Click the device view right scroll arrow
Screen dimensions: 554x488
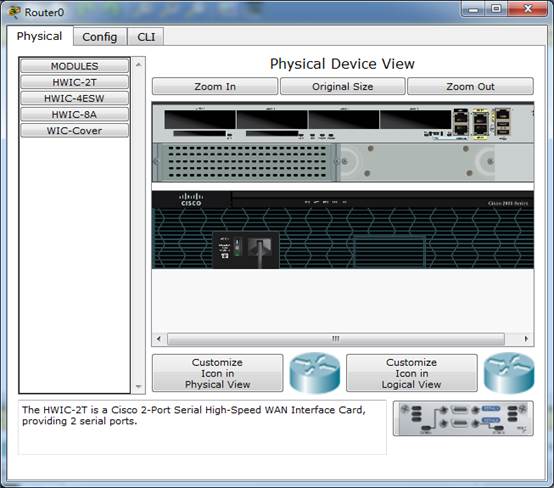pos(526,339)
